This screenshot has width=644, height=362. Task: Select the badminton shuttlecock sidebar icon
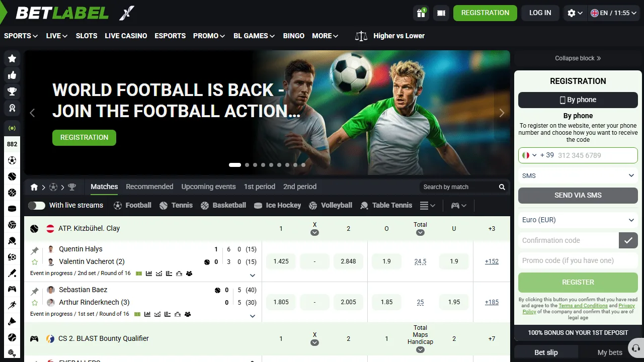pos(12,321)
